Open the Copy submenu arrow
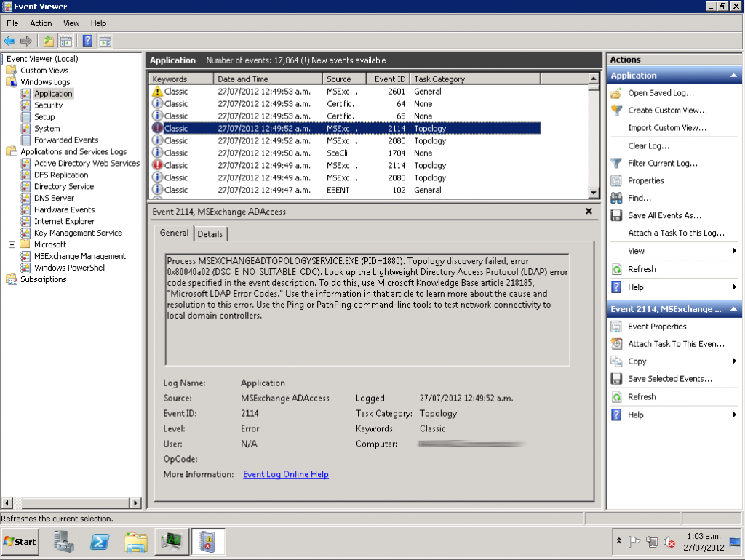This screenshot has width=745, height=560. coord(734,361)
